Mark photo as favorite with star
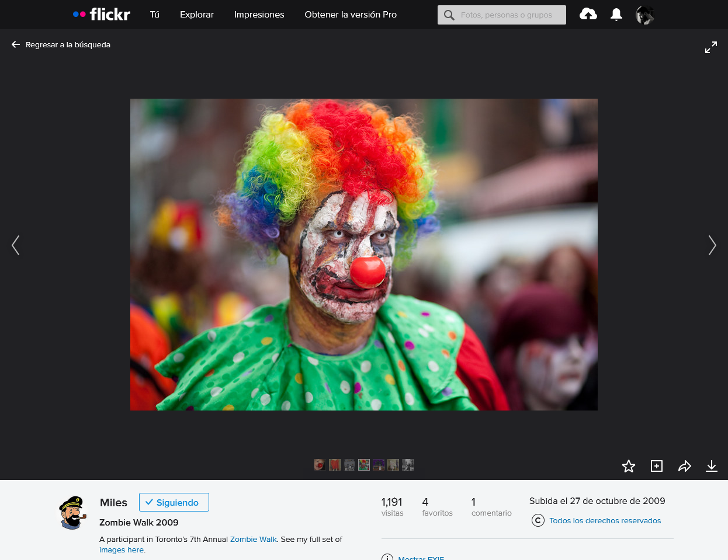This screenshot has width=728, height=560. click(x=628, y=466)
